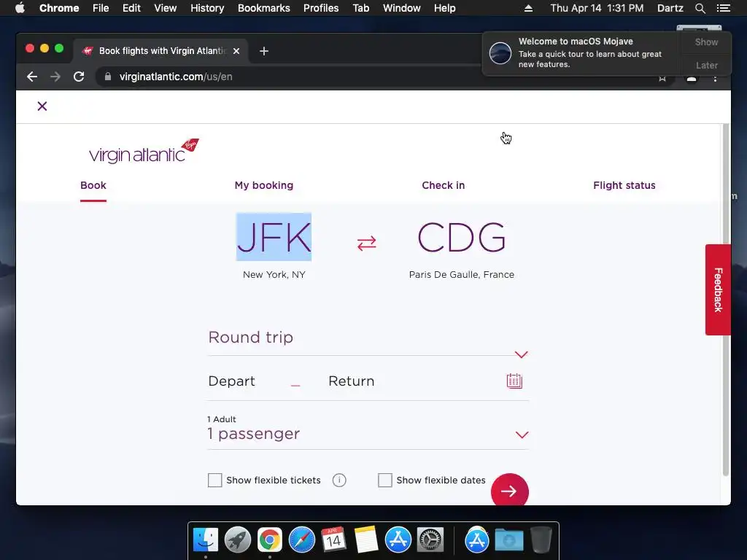Click the date and time in menu bar
747x560 pixels.
point(597,8)
